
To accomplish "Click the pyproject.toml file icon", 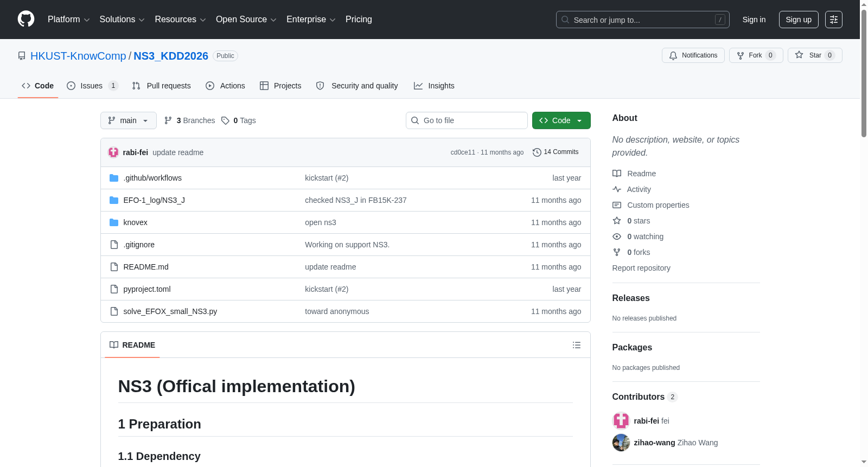I will (x=114, y=289).
